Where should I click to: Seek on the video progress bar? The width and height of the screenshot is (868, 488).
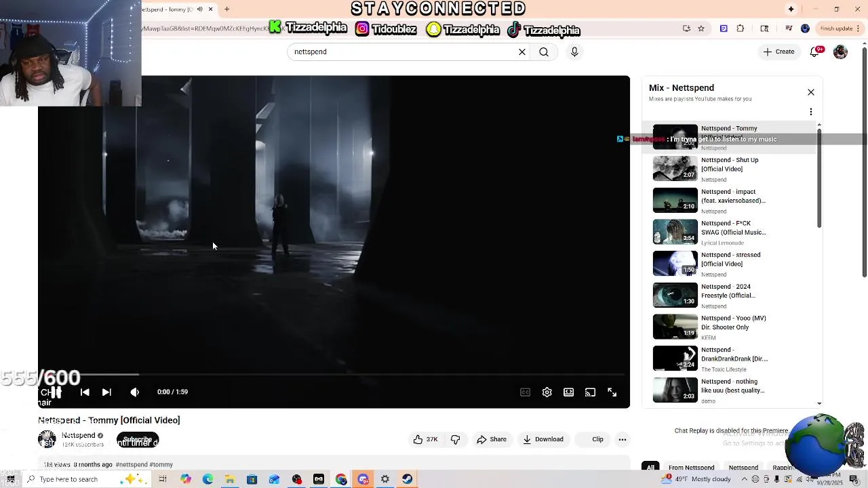click(334, 374)
